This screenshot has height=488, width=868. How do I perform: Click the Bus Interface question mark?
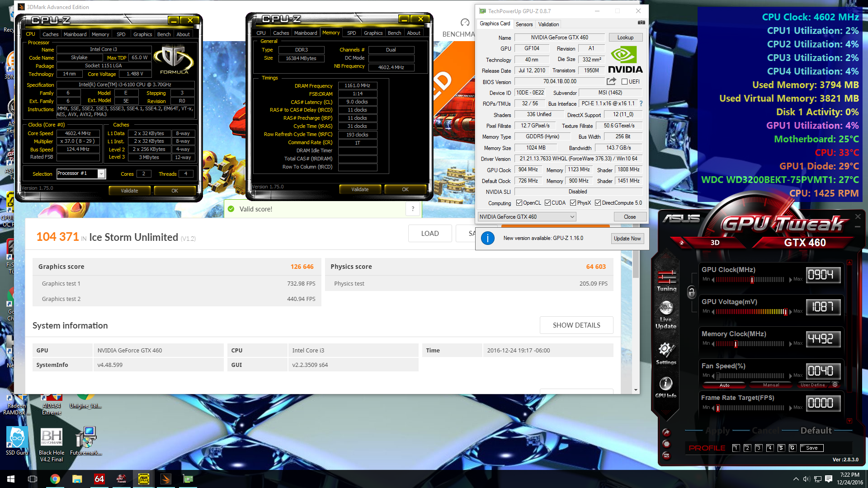(x=641, y=103)
